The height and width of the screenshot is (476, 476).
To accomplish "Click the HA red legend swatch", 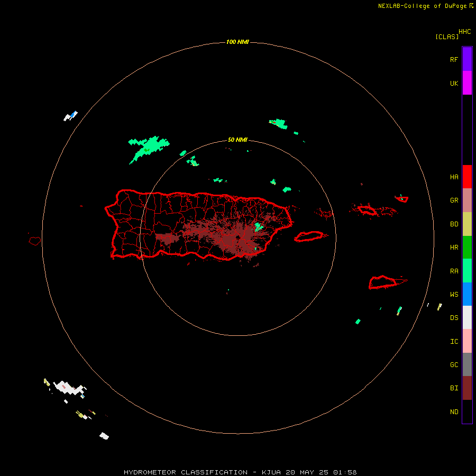I will tap(467, 177).
